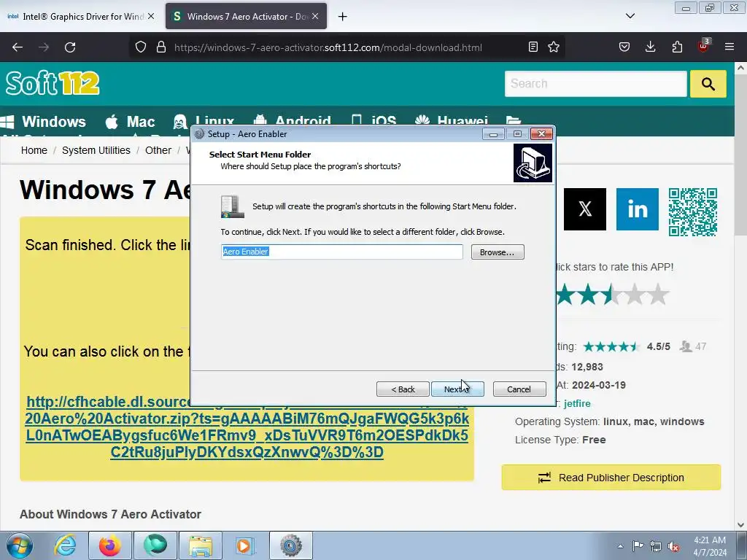
Task: Click the Aero Enabler folder name field
Action: pyautogui.click(x=341, y=252)
